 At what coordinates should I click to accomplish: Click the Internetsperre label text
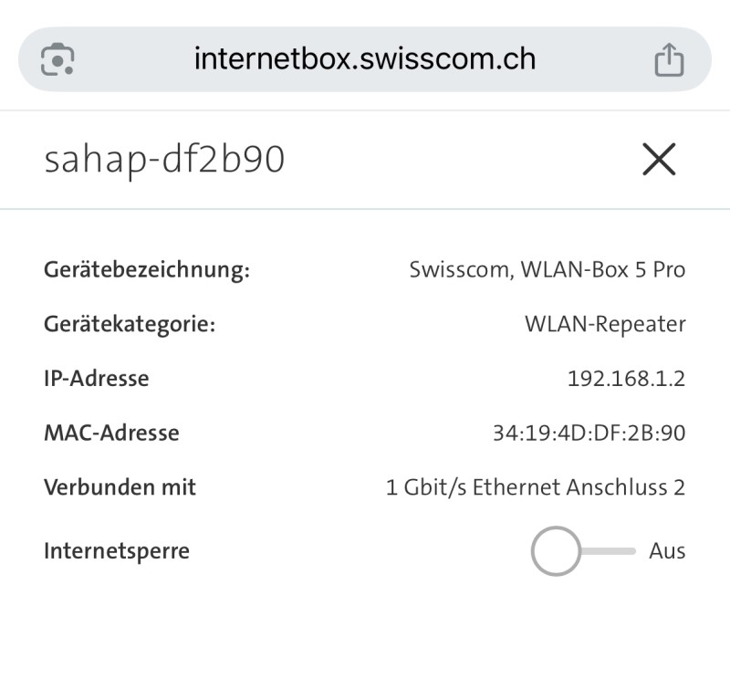117,551
